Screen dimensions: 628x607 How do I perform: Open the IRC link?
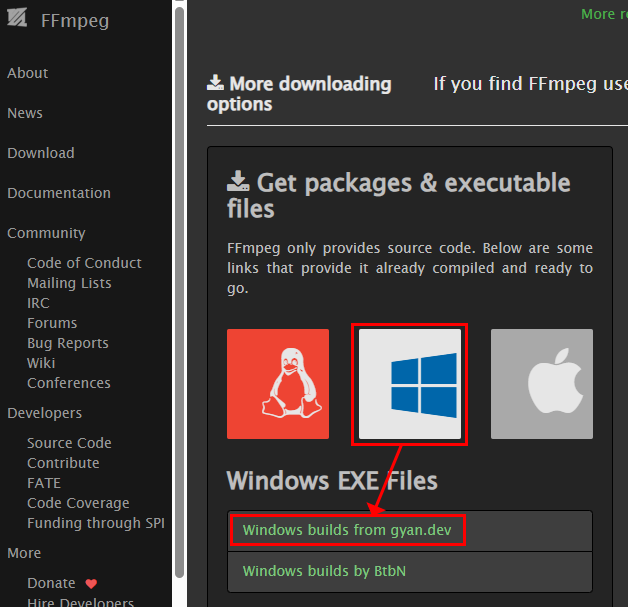(x=38, y=303)
